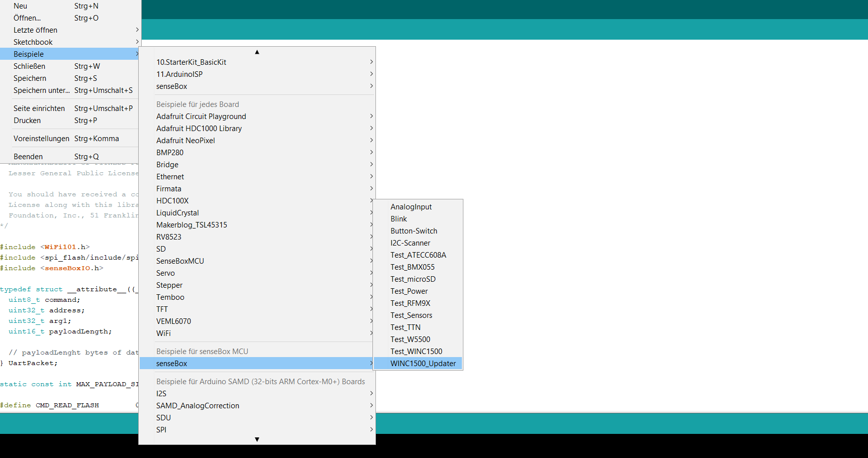Open VEML6070 examples submenu
The image size is (868, 458).
coord(257,321)
